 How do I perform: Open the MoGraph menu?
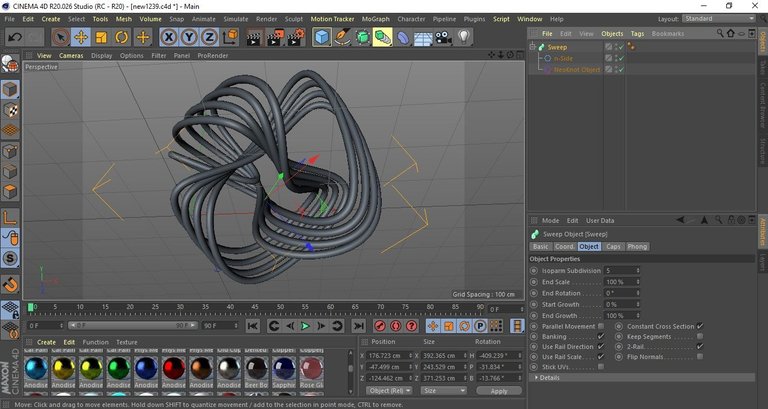376,19
